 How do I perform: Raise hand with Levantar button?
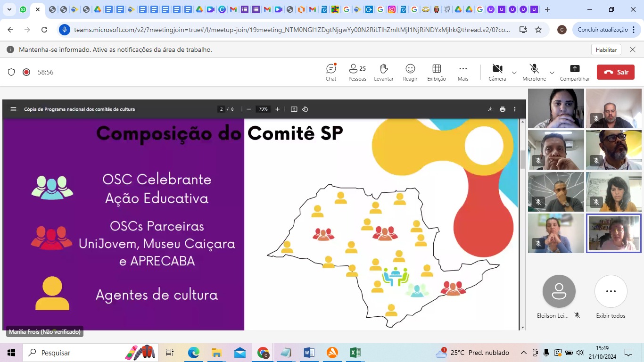tap(384, 72)
